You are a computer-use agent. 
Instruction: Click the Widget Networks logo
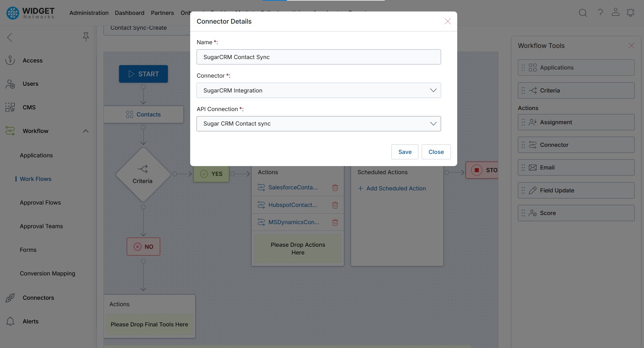[30, 13]
